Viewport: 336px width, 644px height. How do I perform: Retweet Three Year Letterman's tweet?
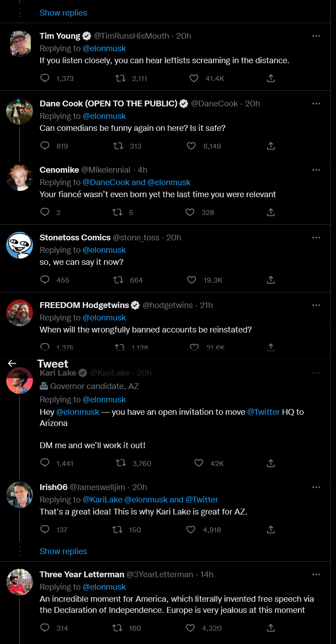click(117, 628)
